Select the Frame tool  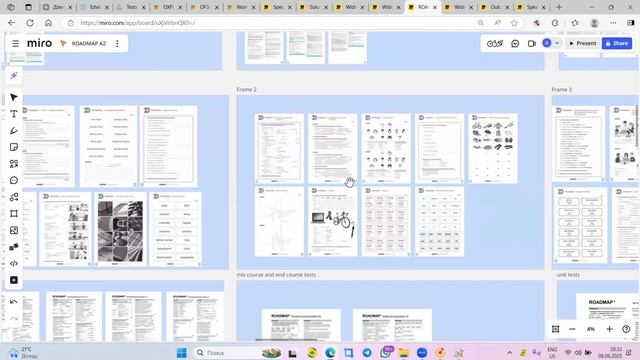[13, 213]
